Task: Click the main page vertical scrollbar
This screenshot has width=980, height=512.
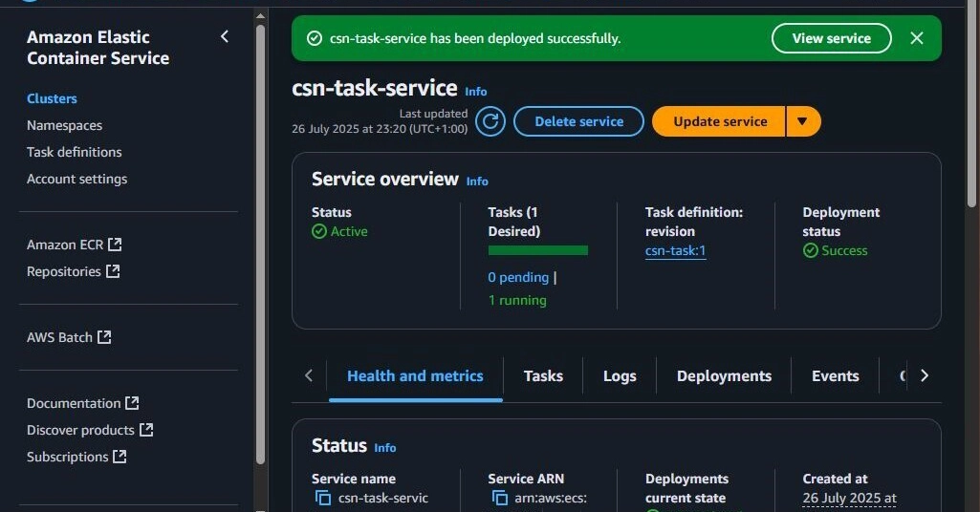Action: point(971,106)
